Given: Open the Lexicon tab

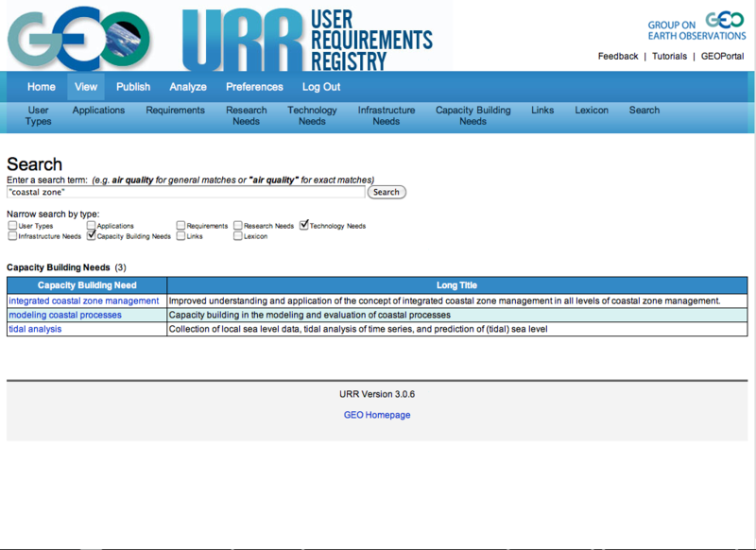Looking at the screenshot, I should [x=592, y=111].
